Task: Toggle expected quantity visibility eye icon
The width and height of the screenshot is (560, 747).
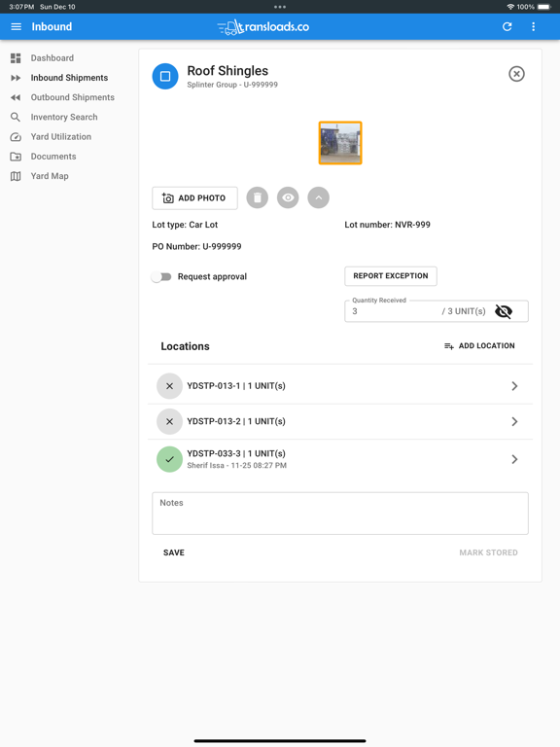Action: click(x=504, y=311)
